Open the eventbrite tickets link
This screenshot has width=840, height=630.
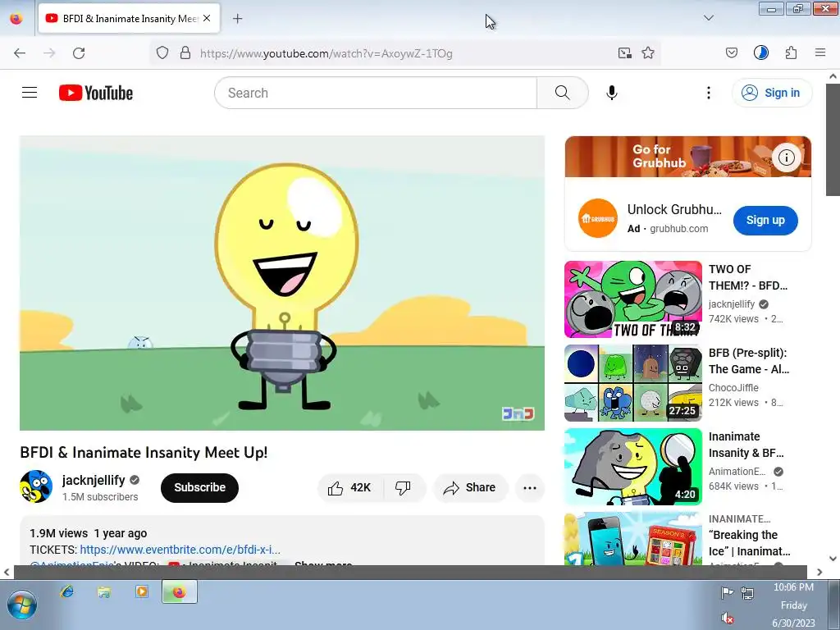click(x=180, y=550)
